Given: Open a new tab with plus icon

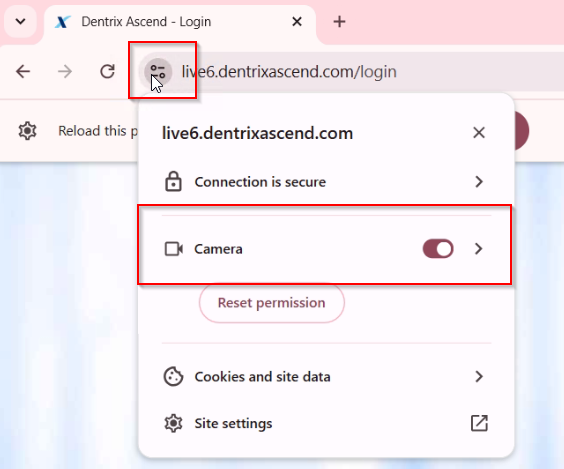Looking at the screenshot, I should (x=339, y=22).
